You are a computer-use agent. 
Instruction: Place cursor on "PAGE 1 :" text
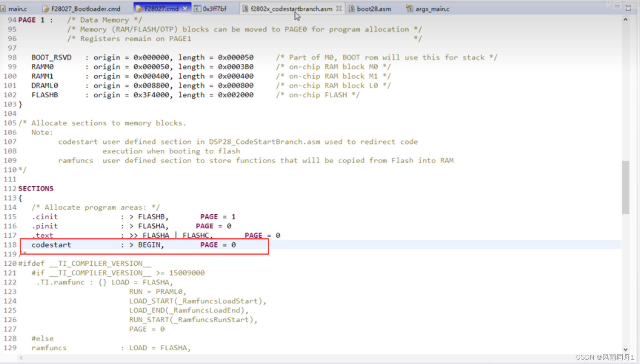pos(36,20)
